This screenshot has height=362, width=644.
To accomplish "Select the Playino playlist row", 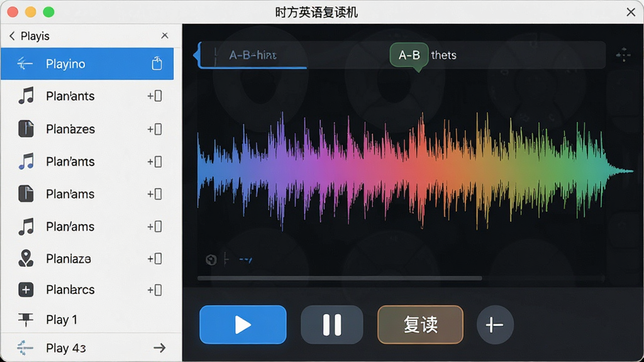I will (x=87, y=63).
